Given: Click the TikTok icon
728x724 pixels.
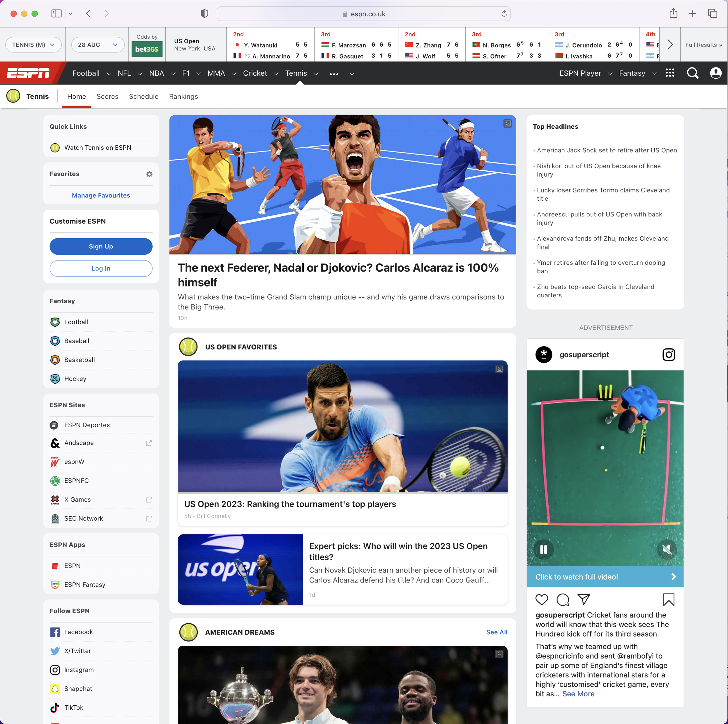Looking at the screenshot, I should [x=55, y=707].
